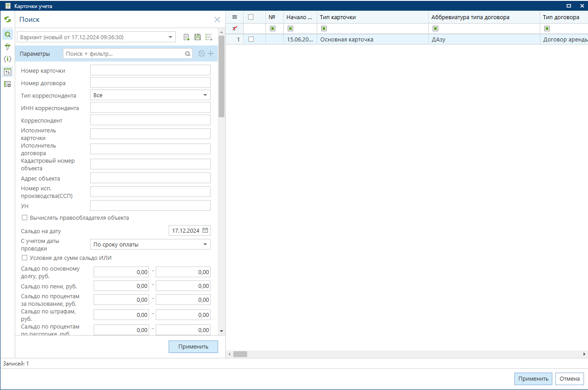The image size is (588, 390).
Task: Add a parameter with plus icon
Action: point(211,54)
